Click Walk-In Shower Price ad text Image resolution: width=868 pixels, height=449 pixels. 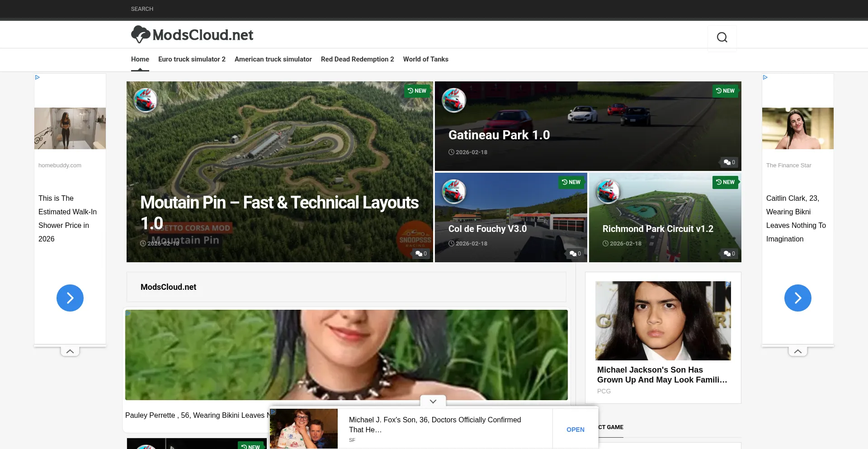68,218
